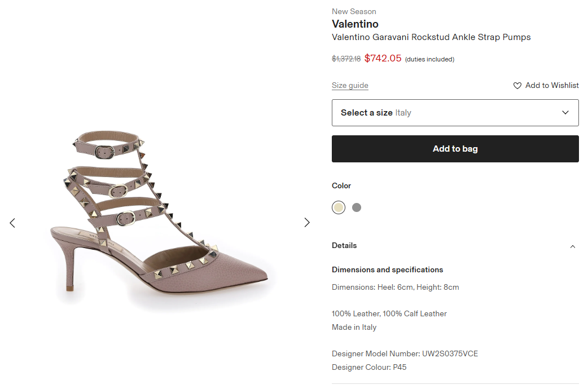
Task: Select the grey color swatch
Action: pyautogui.click(x=357, y=207)
